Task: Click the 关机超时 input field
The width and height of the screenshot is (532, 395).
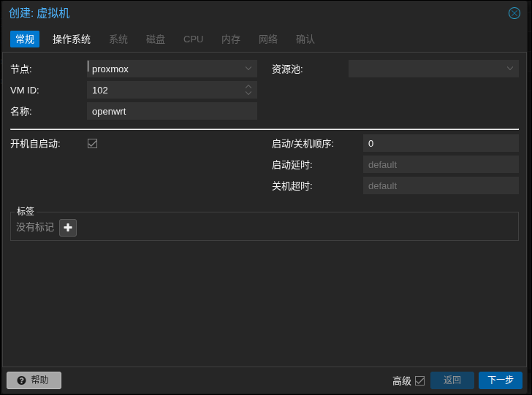Action: [x=441, y=186]
